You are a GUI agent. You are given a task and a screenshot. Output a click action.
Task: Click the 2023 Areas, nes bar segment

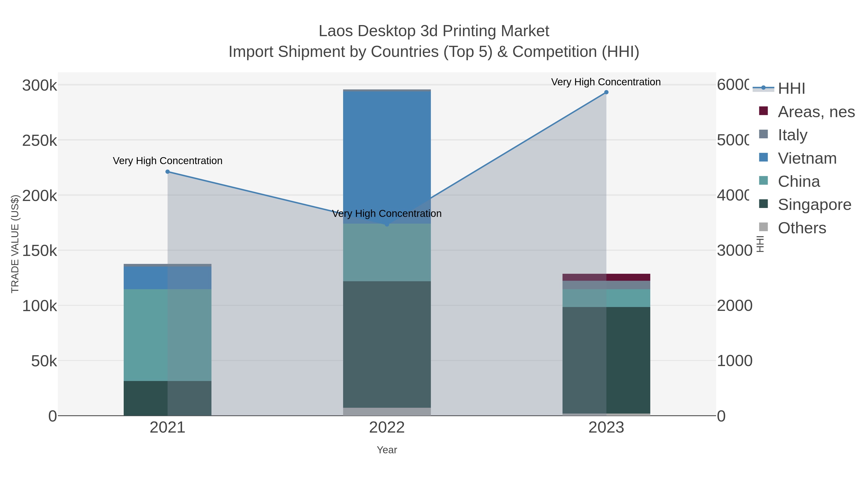[x=606, y=277]
